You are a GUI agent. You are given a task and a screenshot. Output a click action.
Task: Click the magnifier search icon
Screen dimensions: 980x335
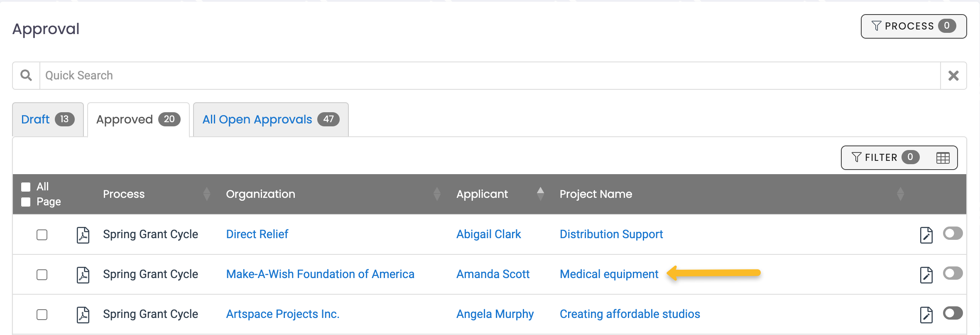tap(26, 75)
